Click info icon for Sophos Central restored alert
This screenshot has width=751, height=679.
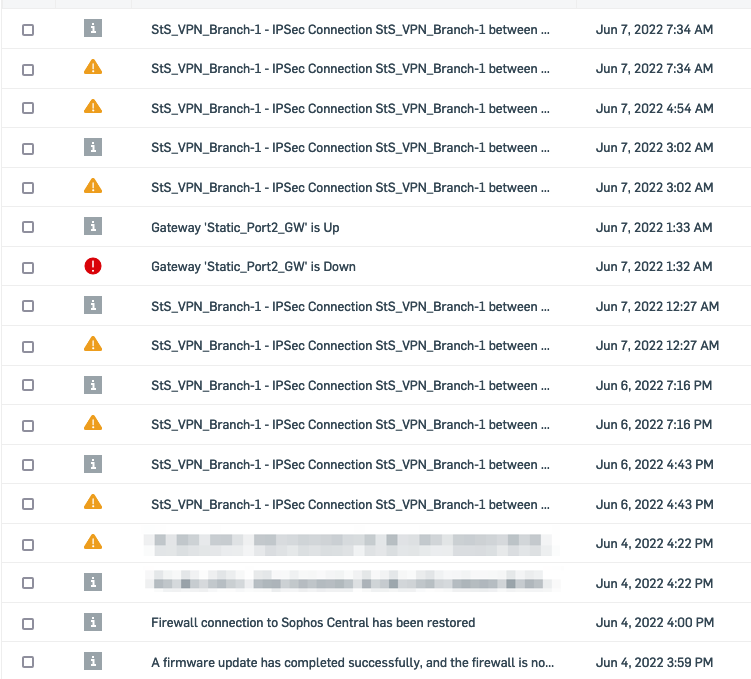click(93, 622)
